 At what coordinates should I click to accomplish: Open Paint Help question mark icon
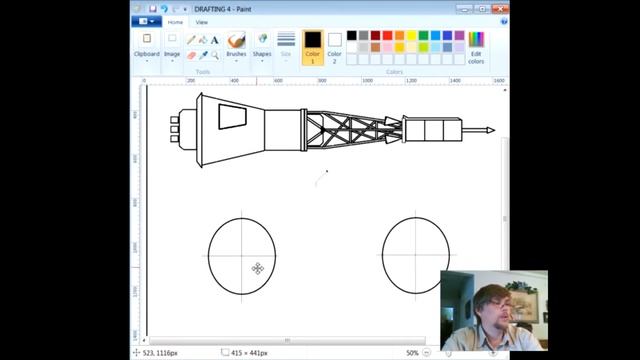pyautogui.click(x=504, y=22)
